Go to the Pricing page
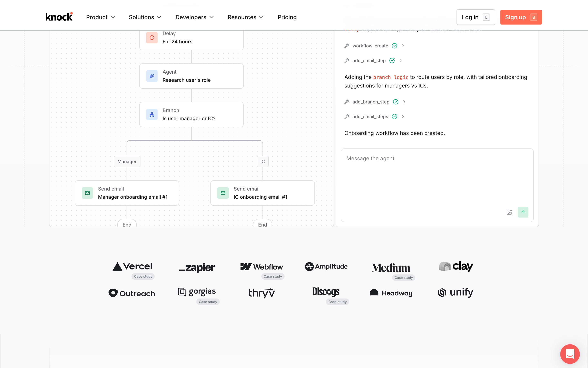 click(287, 17)
